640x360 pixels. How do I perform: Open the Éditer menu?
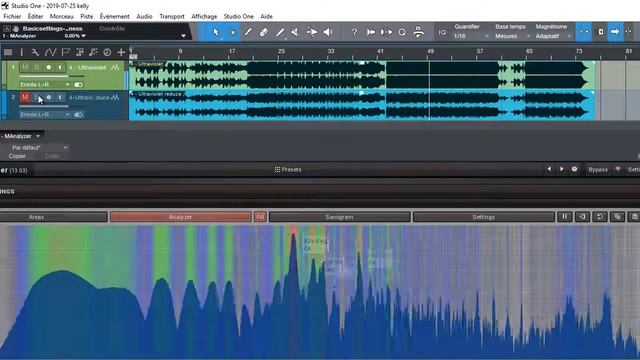tap(36, 16)
